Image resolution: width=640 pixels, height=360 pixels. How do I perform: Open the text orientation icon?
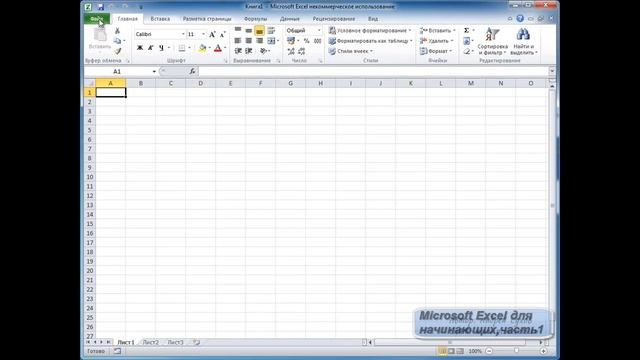[263, 51]
